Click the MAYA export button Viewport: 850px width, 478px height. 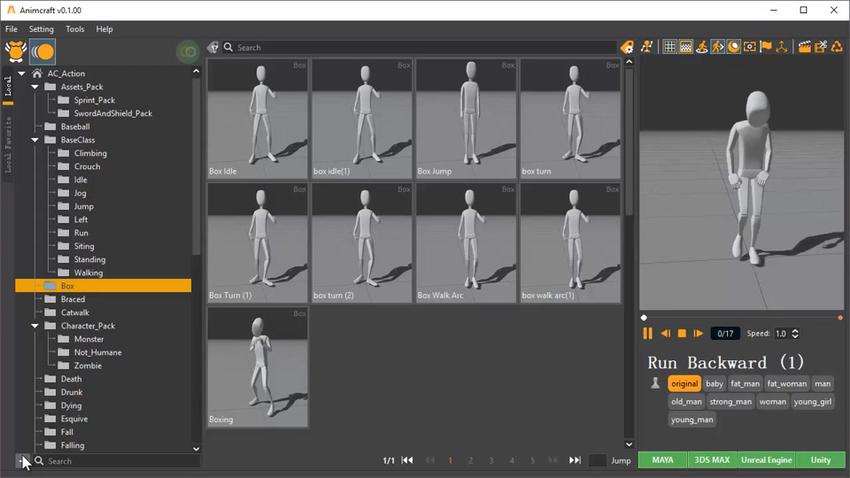[662, 460]
